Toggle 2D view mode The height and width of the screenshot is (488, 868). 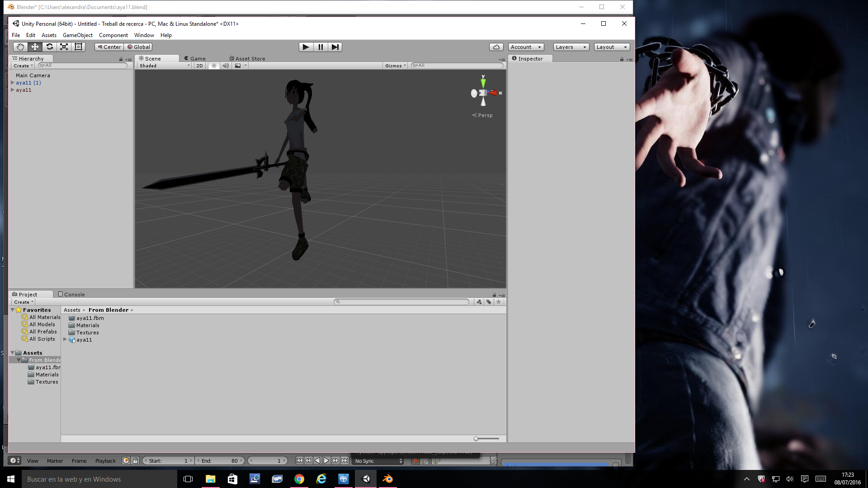(x=199, y=66)
